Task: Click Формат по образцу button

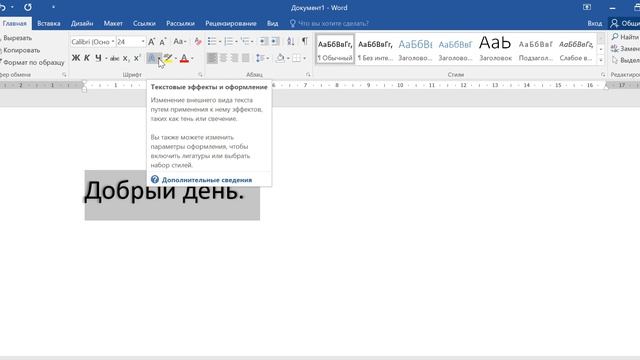Action: click(32, 62)
